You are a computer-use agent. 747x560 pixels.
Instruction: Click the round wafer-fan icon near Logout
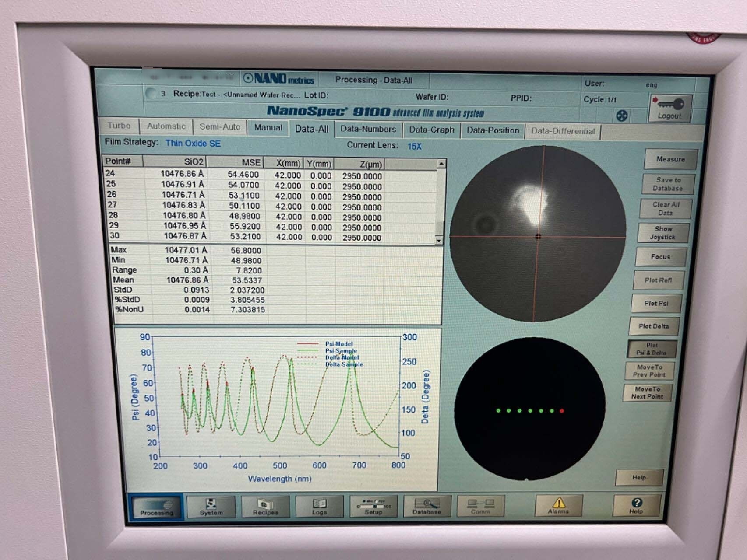622,115
